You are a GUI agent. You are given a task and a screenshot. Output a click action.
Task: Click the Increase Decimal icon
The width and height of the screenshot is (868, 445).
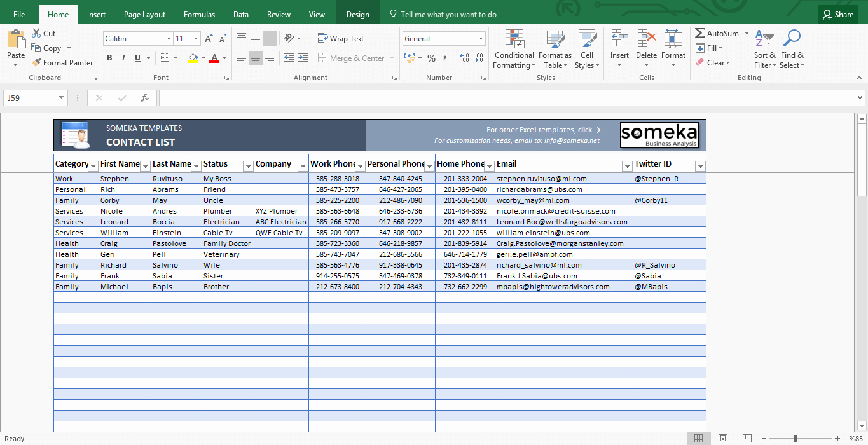coord(463,57)
